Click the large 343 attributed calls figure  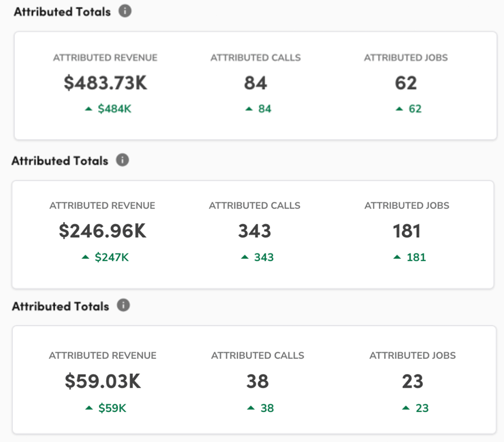click(x=254, y=231)
